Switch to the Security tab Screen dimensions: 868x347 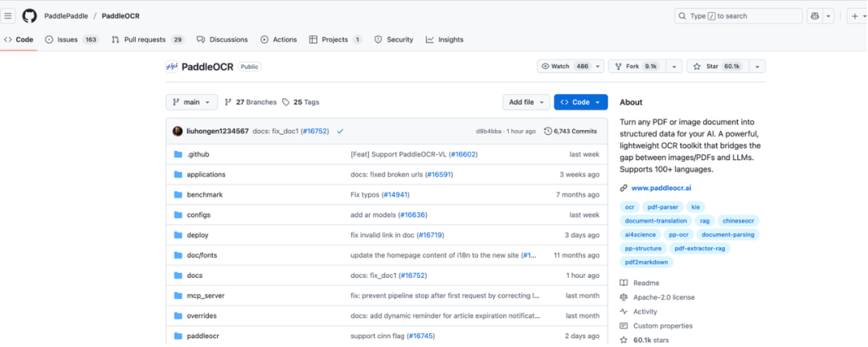394,40
